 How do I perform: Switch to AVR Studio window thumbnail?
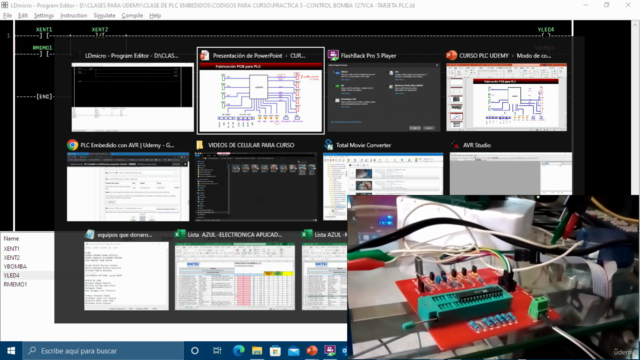[x=511, y=173]
